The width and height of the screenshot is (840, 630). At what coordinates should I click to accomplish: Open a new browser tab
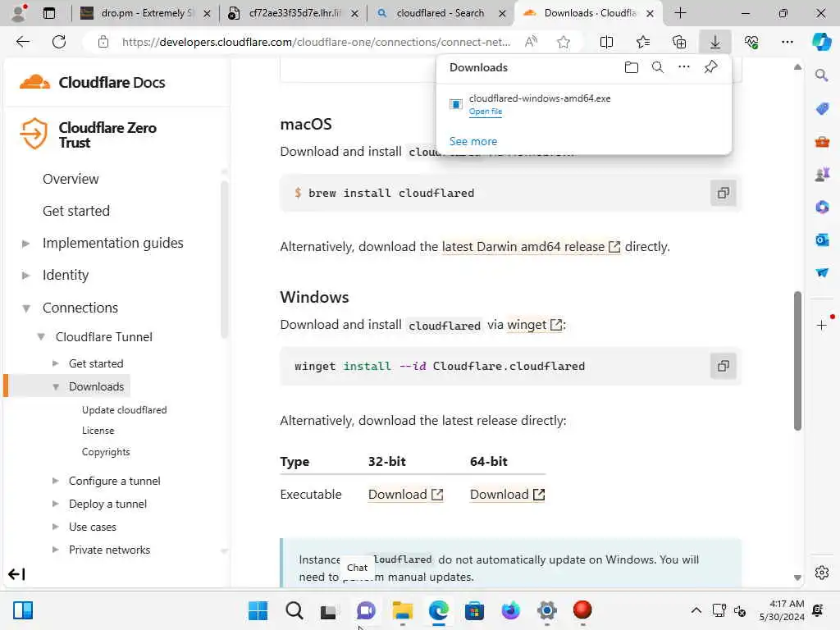680,13
